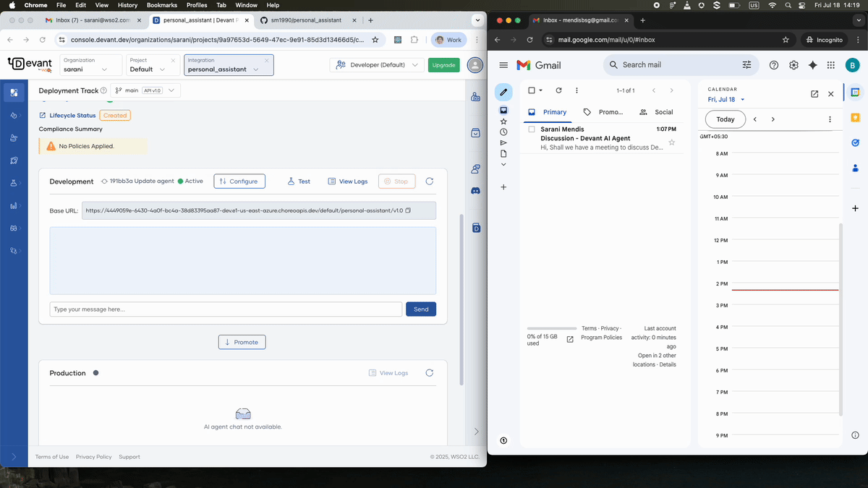Expand More labels chevron in Gmail rail
The height and width of the screenshot is (488, 868).
(x=503, y=165)
